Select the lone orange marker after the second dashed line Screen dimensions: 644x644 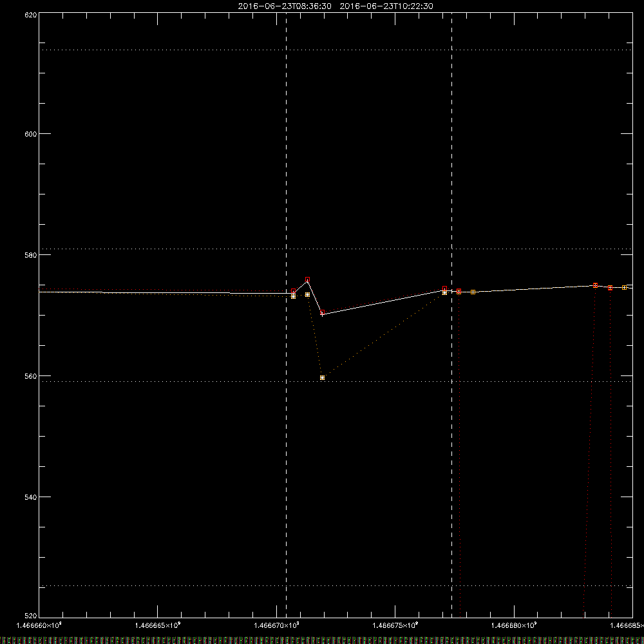tap(473, 292)
